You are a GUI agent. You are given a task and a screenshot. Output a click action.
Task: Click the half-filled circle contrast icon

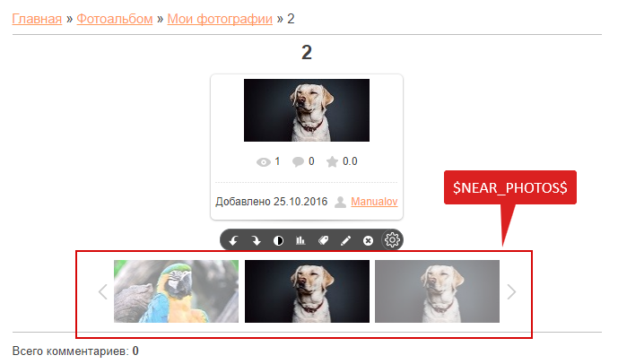pos(278,240)
